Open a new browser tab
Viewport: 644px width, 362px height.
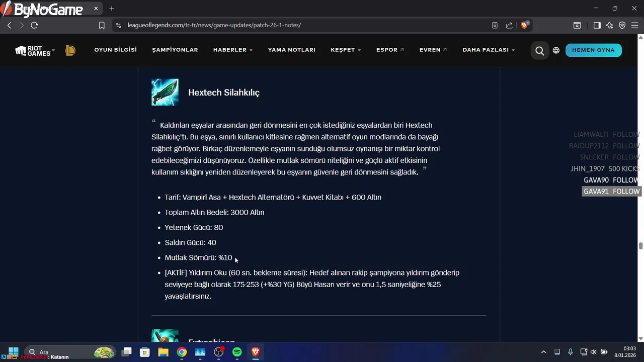coord(112,8)
